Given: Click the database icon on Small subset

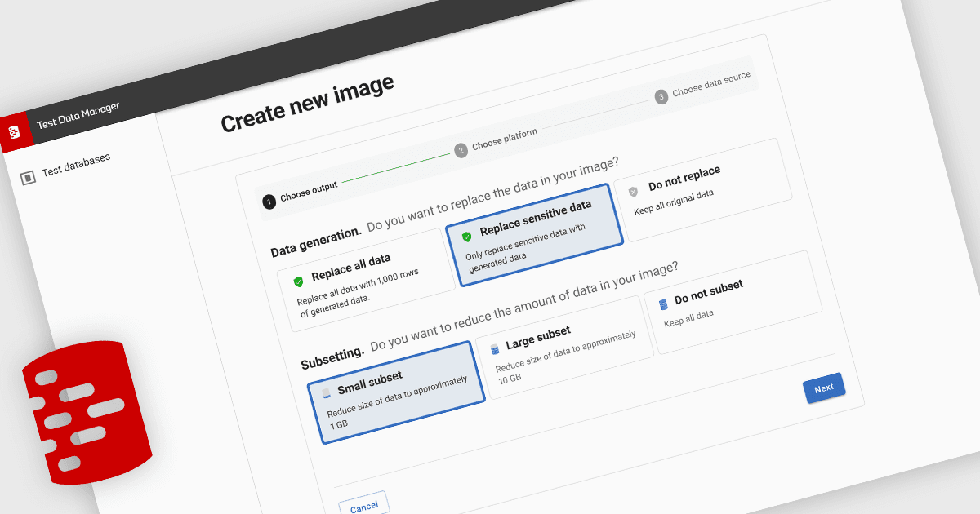Looking at the screenshot, I should click(327, 393).
